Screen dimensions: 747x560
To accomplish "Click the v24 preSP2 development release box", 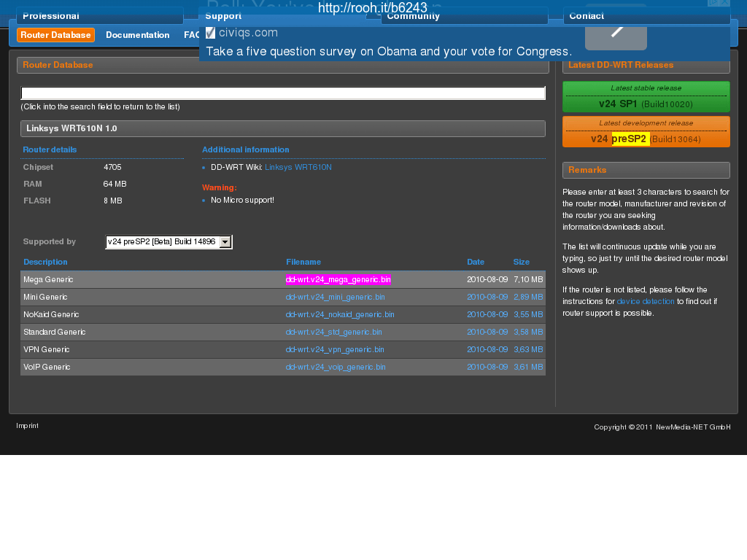I will [x=646, y=132].
